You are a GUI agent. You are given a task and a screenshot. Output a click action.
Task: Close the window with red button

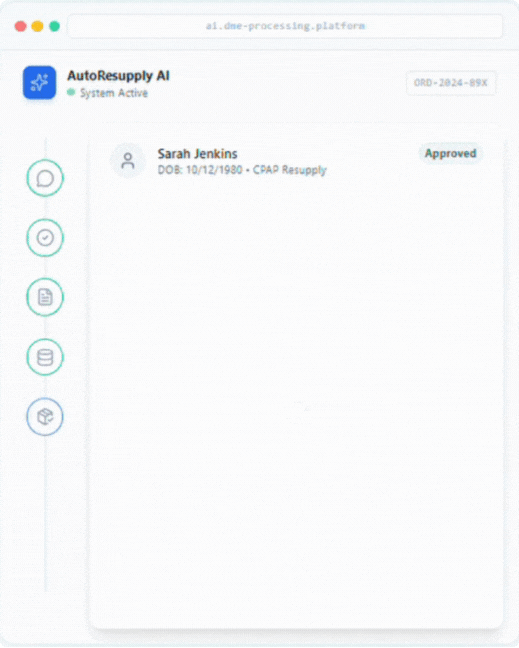point(21,26)
